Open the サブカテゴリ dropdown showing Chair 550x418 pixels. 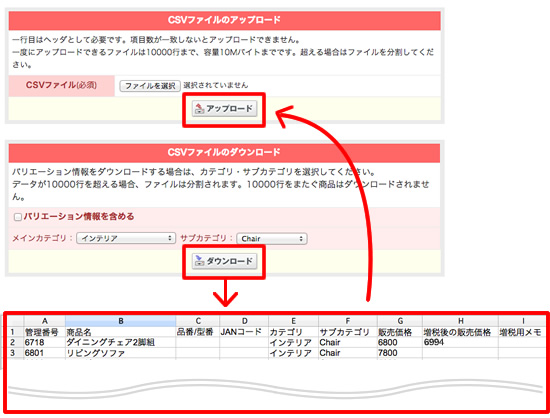pyautogui.click(x=272, y=239)
